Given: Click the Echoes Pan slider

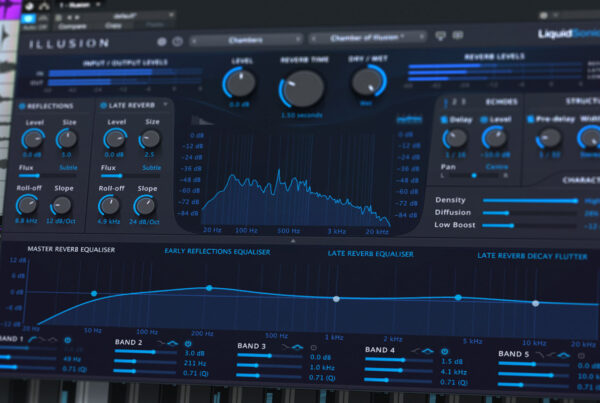Looking at the screenshot, I should coord(474,175).
